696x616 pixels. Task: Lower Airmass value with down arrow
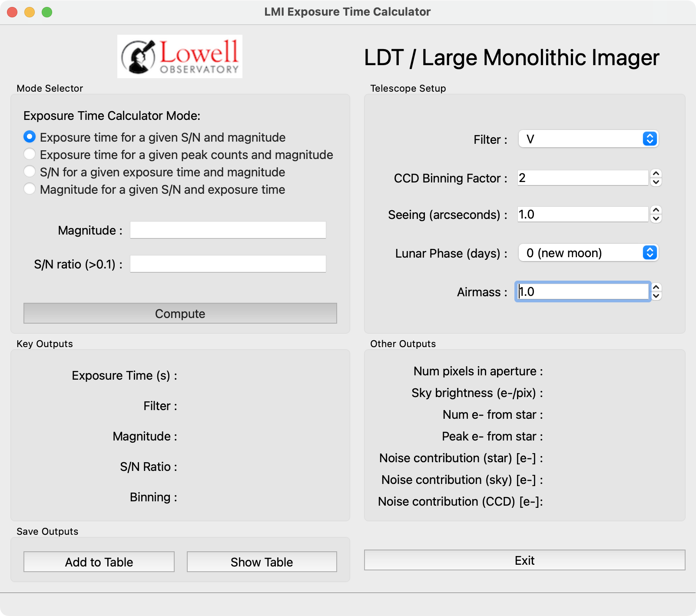click(656, 296)
